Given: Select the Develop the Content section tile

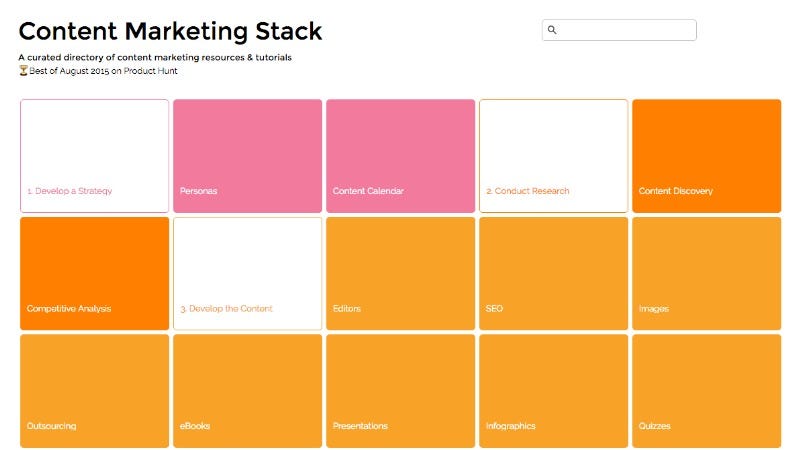Looking at the screenshot, I should (247, 273).
